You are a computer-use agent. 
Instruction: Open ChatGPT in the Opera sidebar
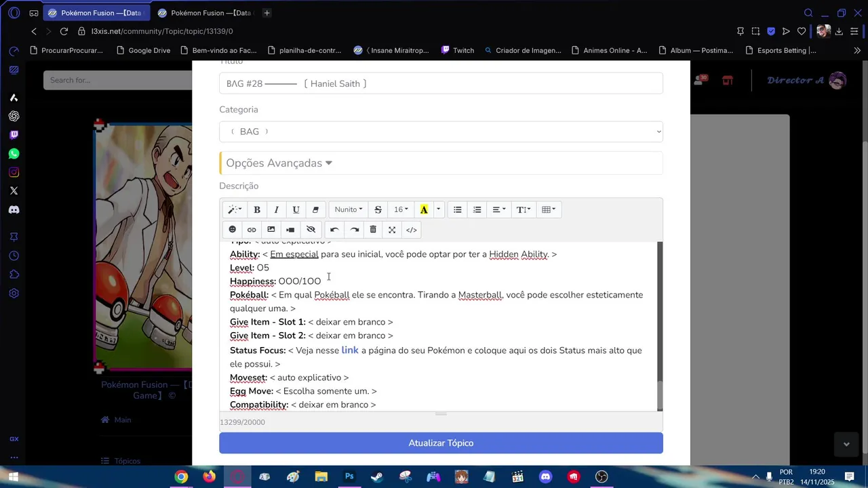[x=14, y=116]
